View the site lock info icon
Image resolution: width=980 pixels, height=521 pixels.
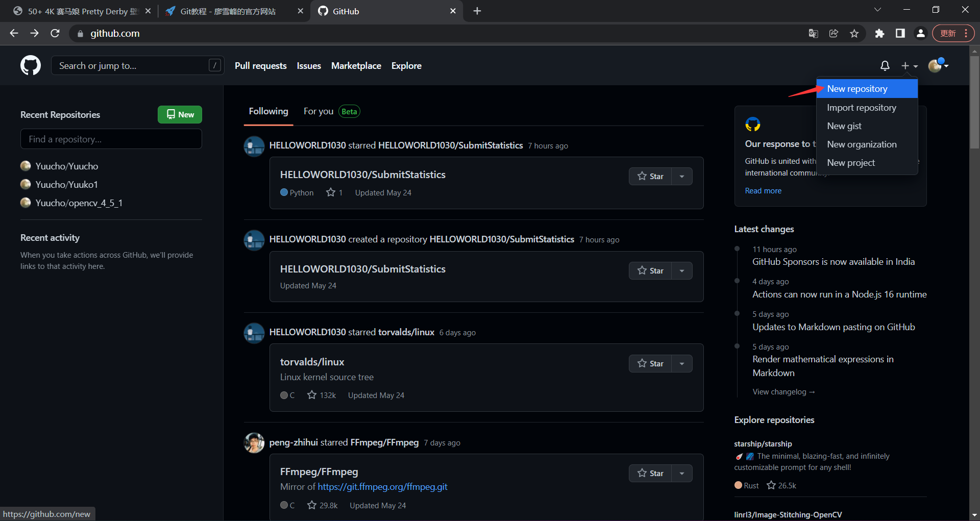coord(80,33)
